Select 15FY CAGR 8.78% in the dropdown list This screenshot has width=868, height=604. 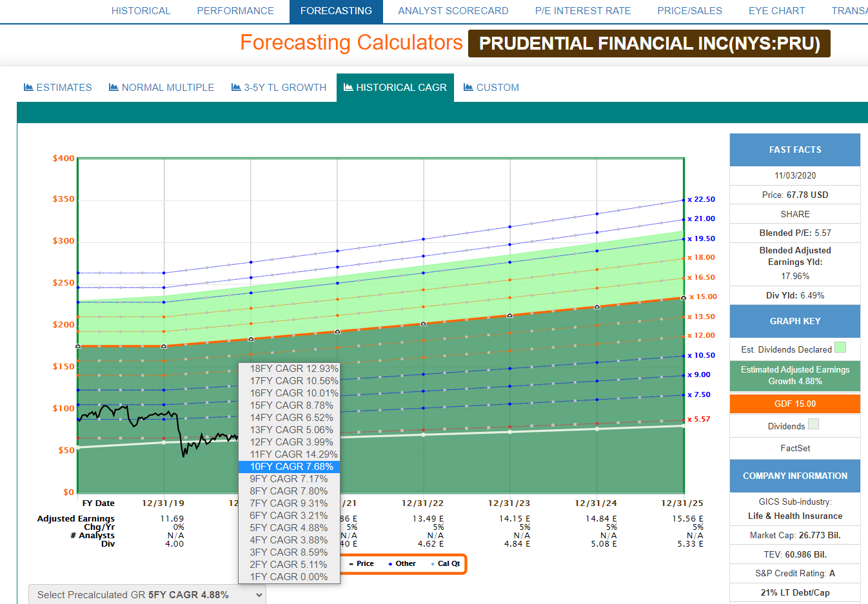click(x=290, y=405)
